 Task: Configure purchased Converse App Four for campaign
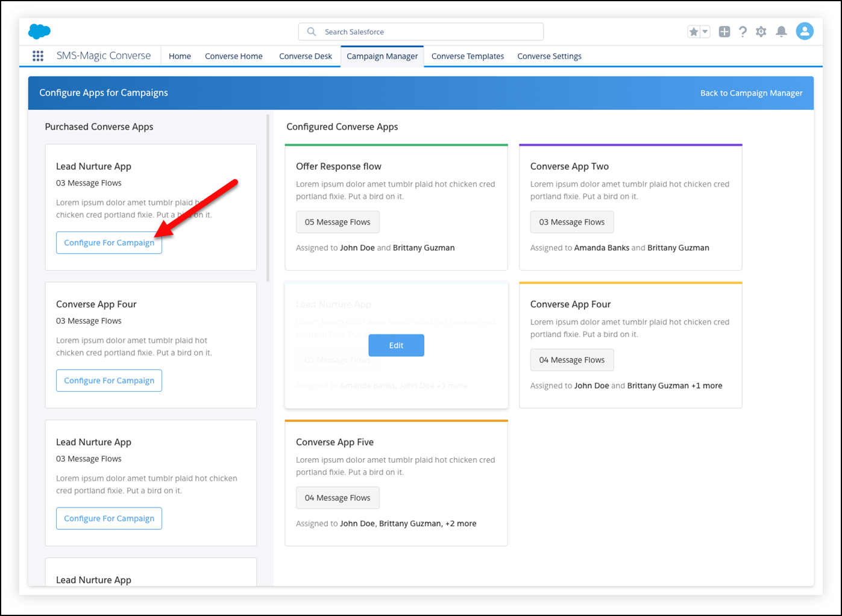[109, 380]
